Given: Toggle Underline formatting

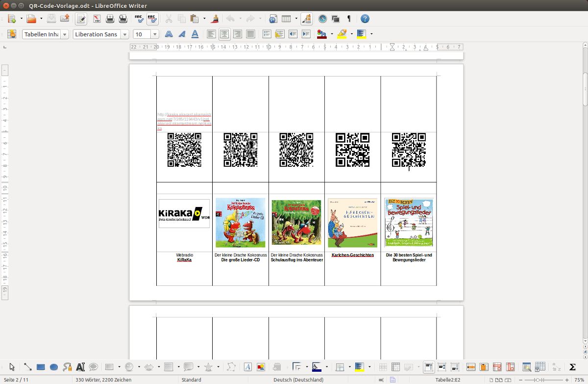Looking at the screenshot, I should click(195, 34).
